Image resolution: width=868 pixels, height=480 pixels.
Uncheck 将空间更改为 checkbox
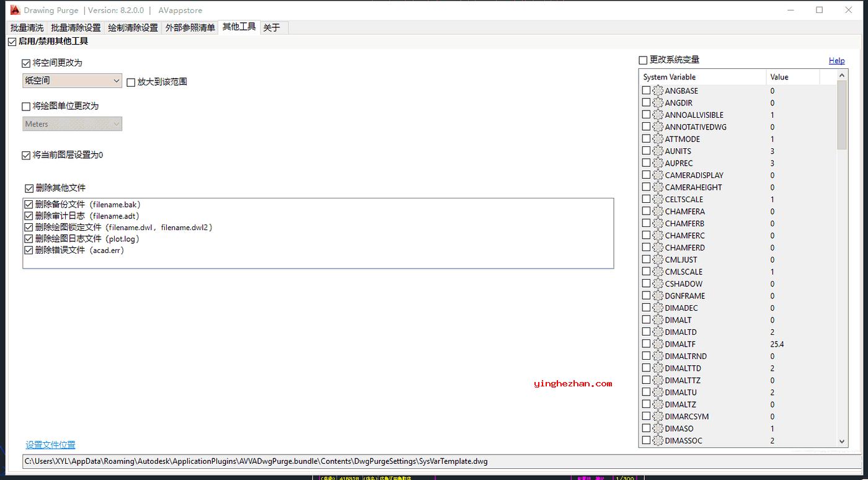point(26,63)
